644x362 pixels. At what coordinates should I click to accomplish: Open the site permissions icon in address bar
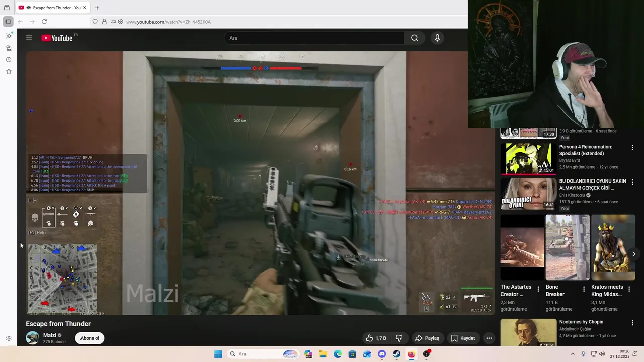coord(114,22)
